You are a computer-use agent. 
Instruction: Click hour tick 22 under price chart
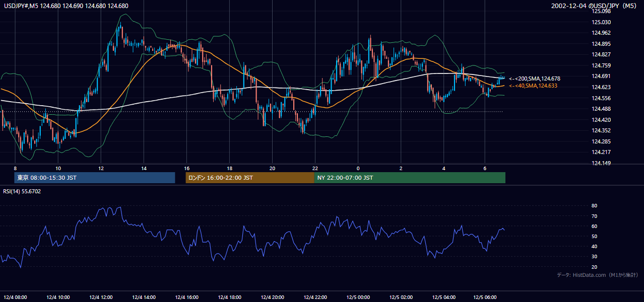(315, 168)
